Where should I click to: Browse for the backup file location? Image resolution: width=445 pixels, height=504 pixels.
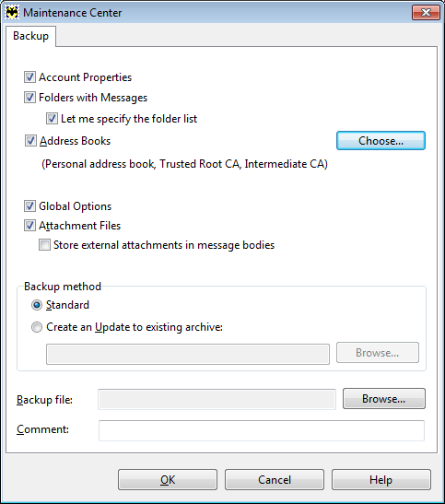pos(384,399)
